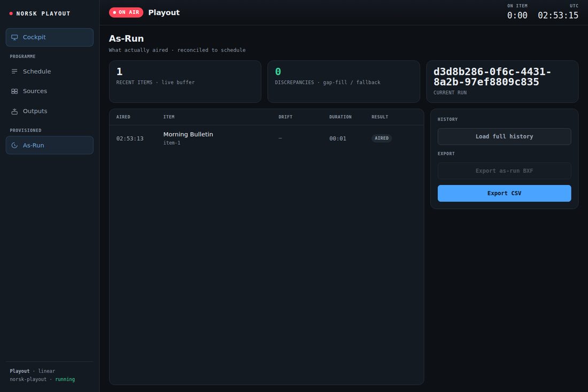Click the DURATION column header
The width and height of the screenshot is (588, 392).
tap(341, 117)
